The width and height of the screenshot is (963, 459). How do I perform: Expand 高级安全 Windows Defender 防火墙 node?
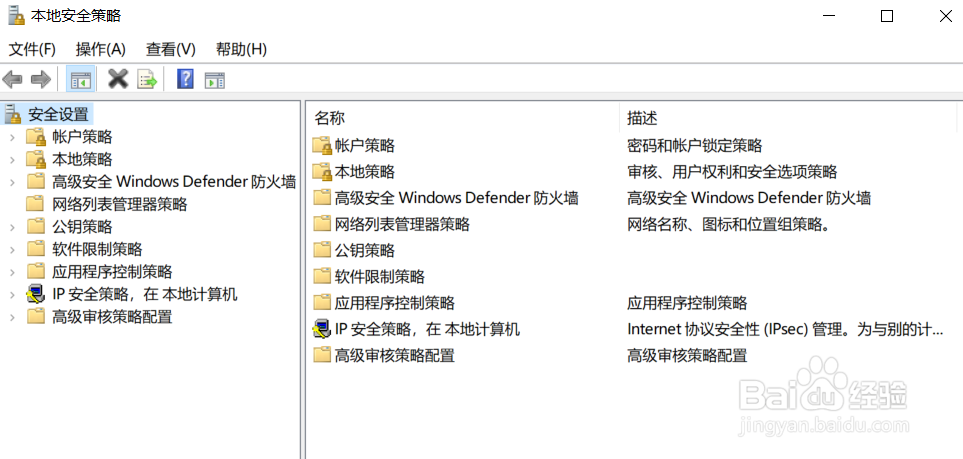(12, 182)
